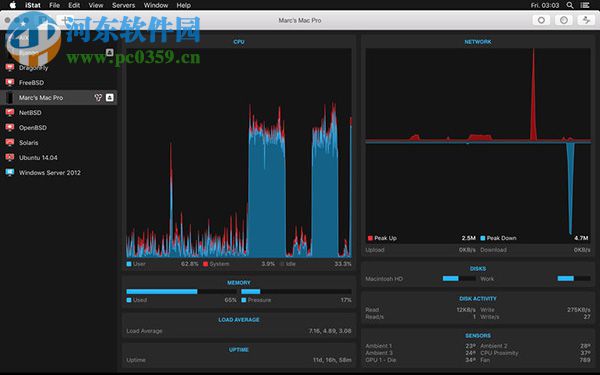Open the View menu
Viewport: 600px width, 375px height.
tap(96, 5)
